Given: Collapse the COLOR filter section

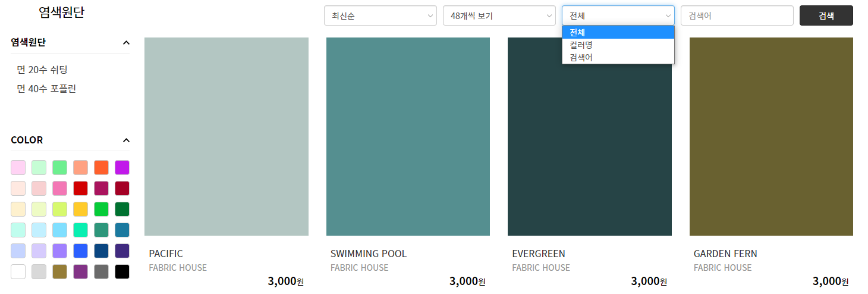Looking at the screenshot, I should point(125,140).
